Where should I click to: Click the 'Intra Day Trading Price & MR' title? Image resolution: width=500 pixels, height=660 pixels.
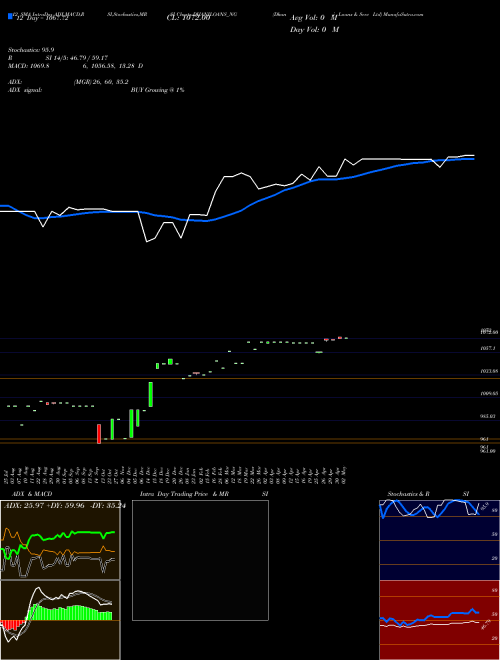coord(184,494)
